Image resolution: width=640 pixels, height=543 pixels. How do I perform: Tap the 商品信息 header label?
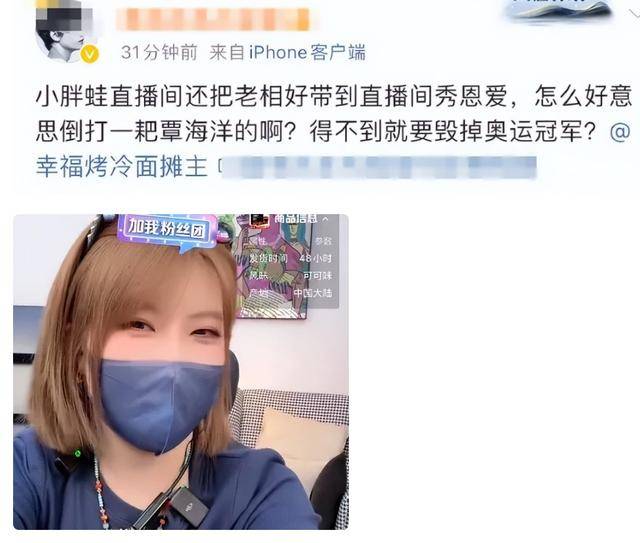click(296, 219)
